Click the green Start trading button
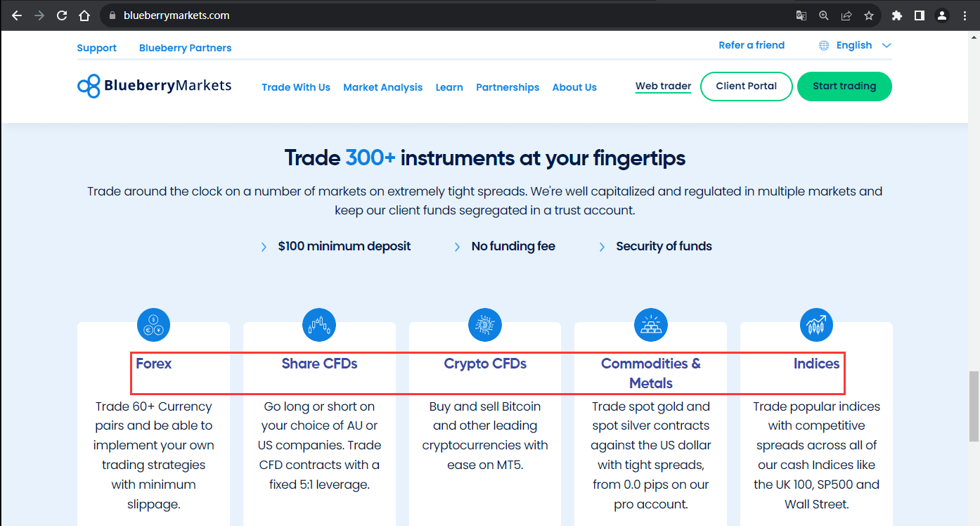Image resolution: width=980 pixels, height=526 pixels. 844,86
